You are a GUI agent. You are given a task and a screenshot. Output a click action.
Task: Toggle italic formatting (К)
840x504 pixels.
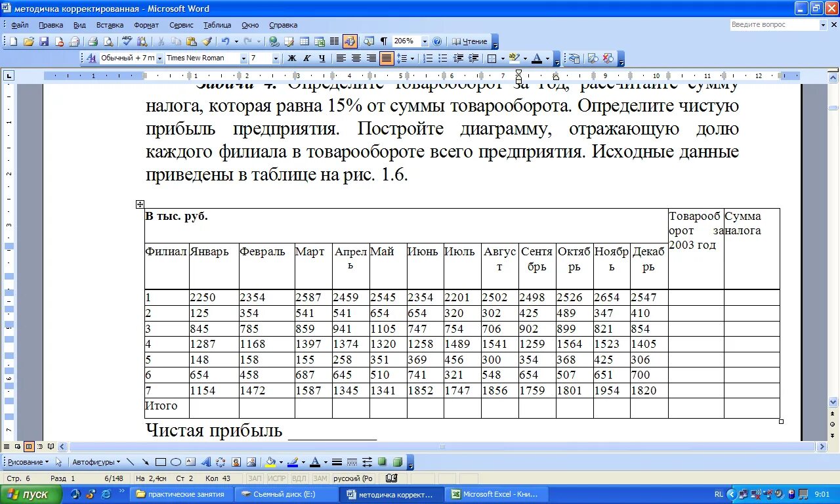tap(306, 58)
